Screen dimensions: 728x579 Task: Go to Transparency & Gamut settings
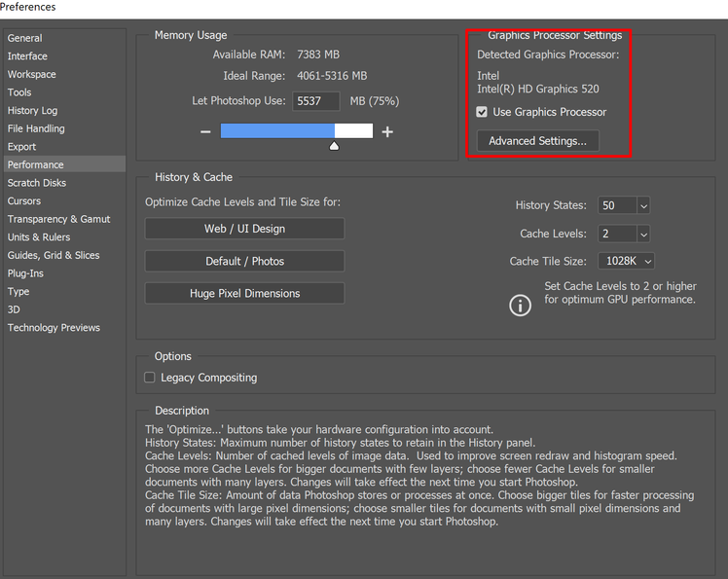58,219
